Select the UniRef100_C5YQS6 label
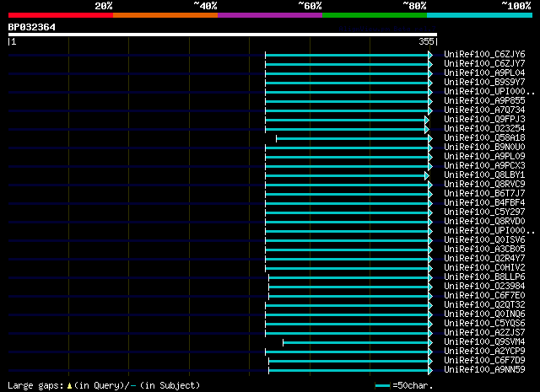The height and width of the screenshot is (392, 540). click(484, 324)
